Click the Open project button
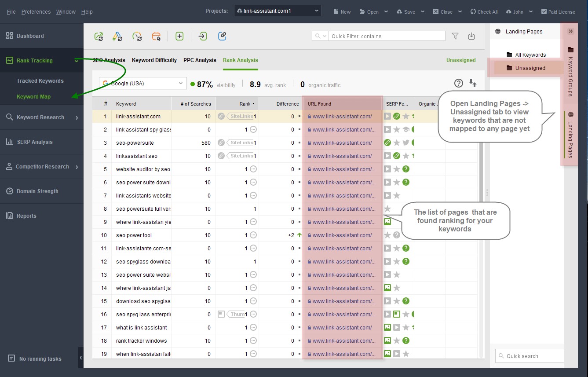This screenshot has height=377, width=588. click(369, 12)
